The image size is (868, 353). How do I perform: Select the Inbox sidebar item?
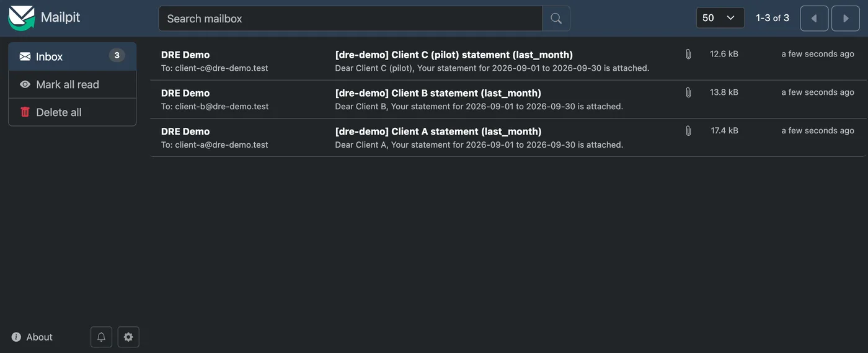[73, 56]
